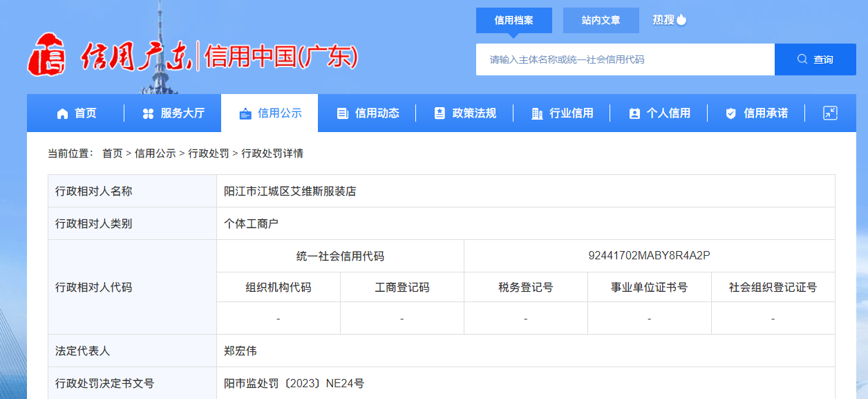This screenshot has height=399, width=868.
Task: Click the fullscreen collapse icon in the navbar
Action: 830,113
